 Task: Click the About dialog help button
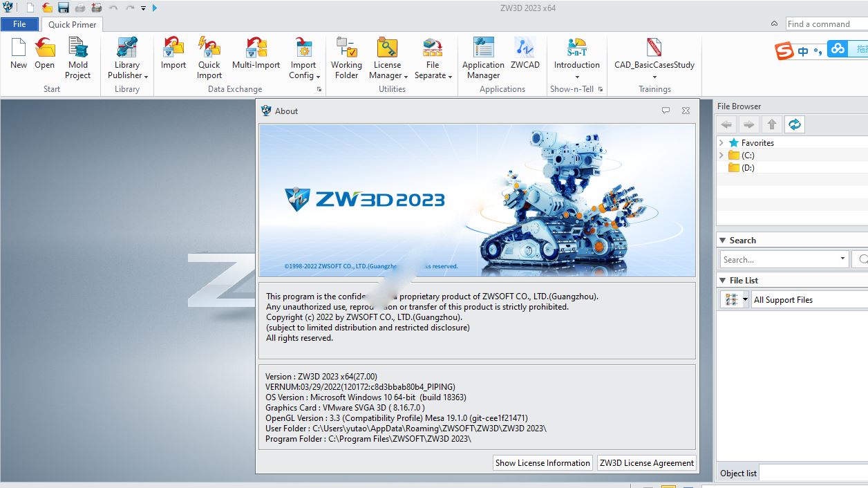[x=666, y=111]
